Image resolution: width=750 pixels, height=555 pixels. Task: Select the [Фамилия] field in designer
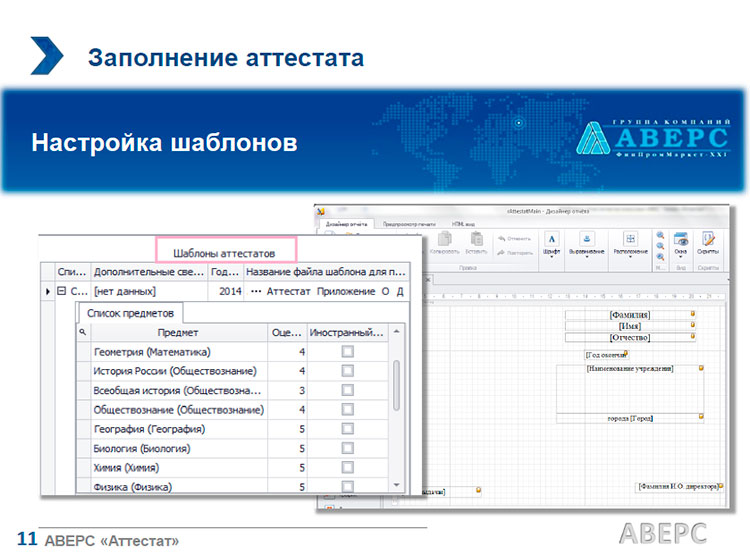pos(629,315)
